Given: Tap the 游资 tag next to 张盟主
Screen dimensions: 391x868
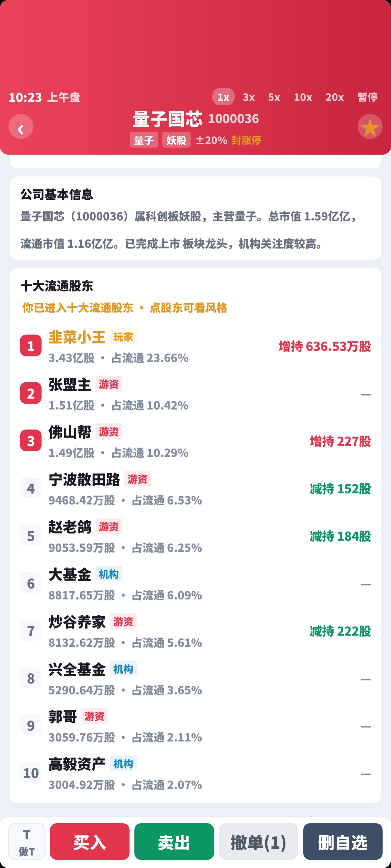Looking at the screenshot, I should click(x=109, y=384).
